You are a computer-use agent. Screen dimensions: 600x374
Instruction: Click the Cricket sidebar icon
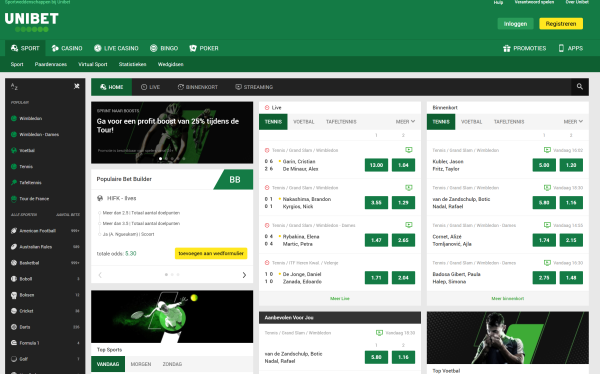tap(14, 311)
